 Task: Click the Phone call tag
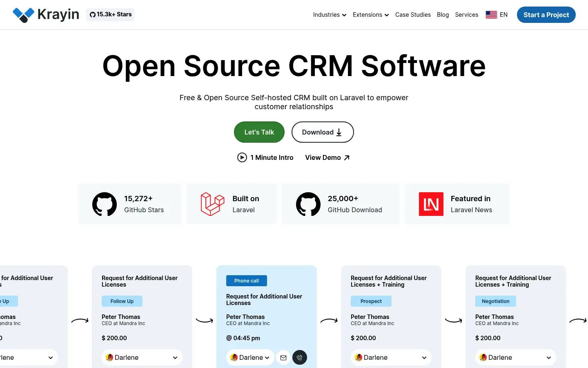[x=247, y=281]
